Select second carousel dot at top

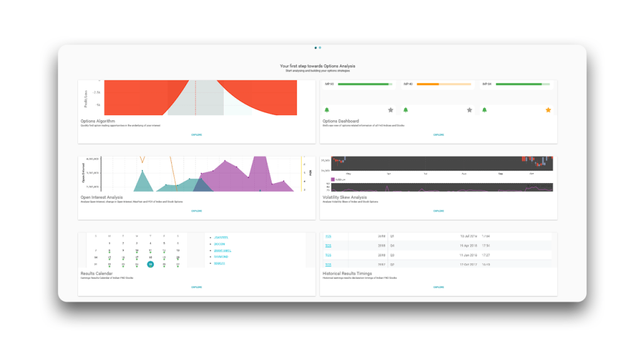[320, 48]
